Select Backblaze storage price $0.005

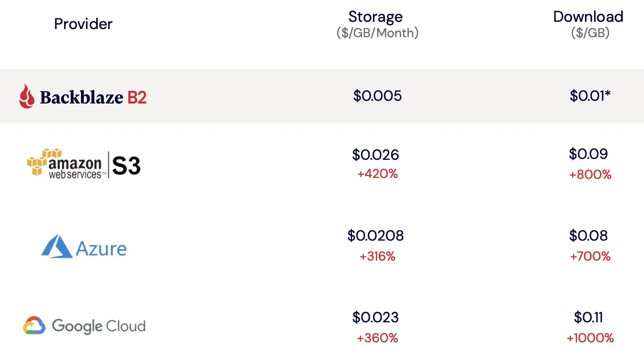[x=377, y=96]
